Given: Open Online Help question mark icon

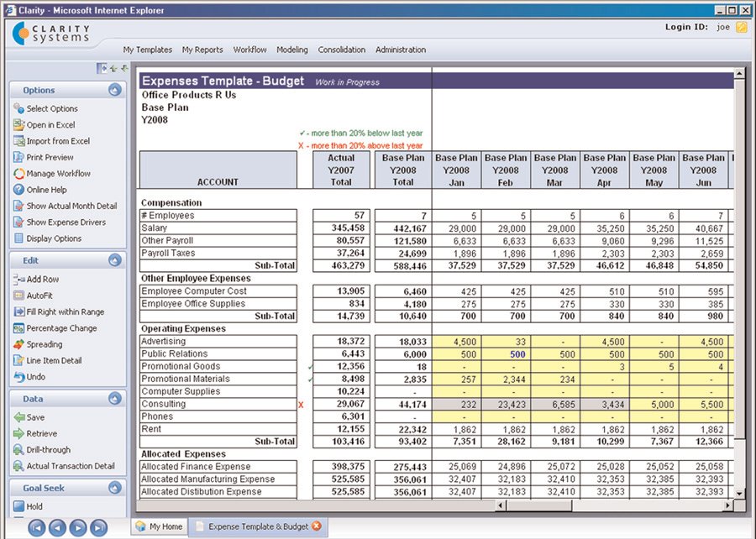Looking at the screenshot, I should click(x=18, y=190).
